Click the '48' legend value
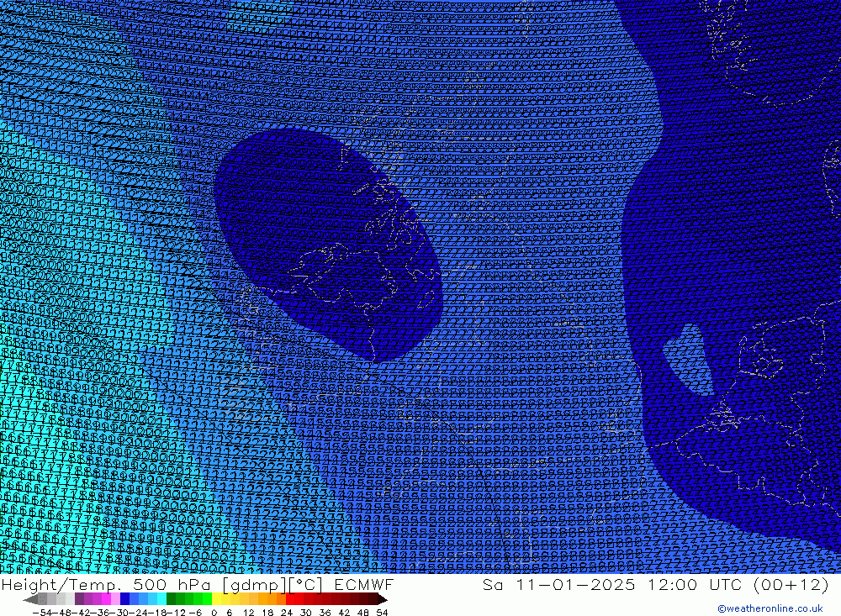Viewport: 841px width, 616px height. 363,613
